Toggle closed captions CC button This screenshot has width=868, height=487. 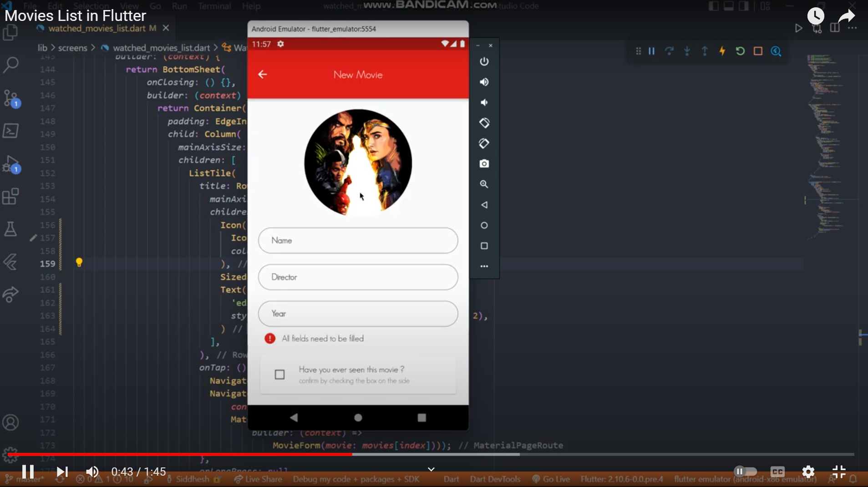coord(777,472)
